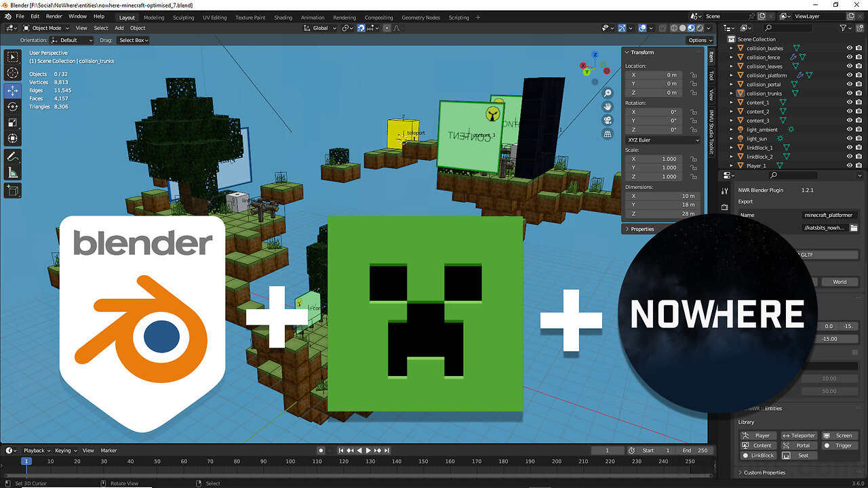Activate the Move tool

pos(13,90)
